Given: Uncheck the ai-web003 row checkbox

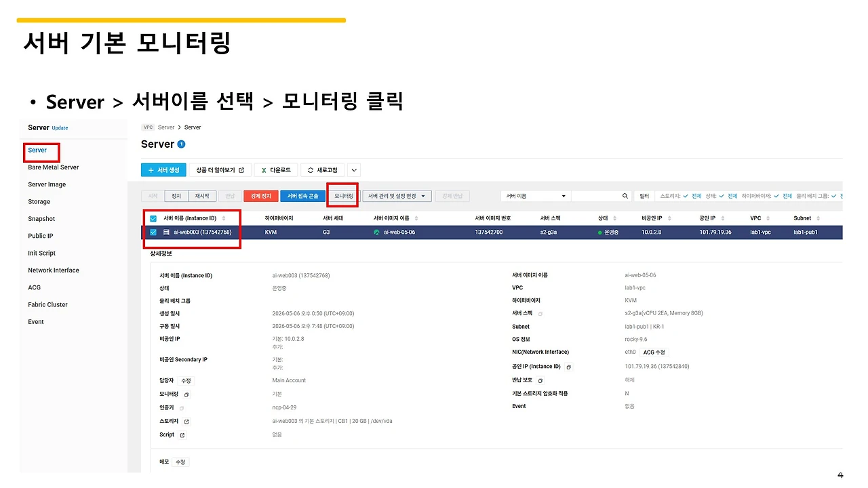Looking at the screenshot, I should pyautogui.click(x=153, y=232).
